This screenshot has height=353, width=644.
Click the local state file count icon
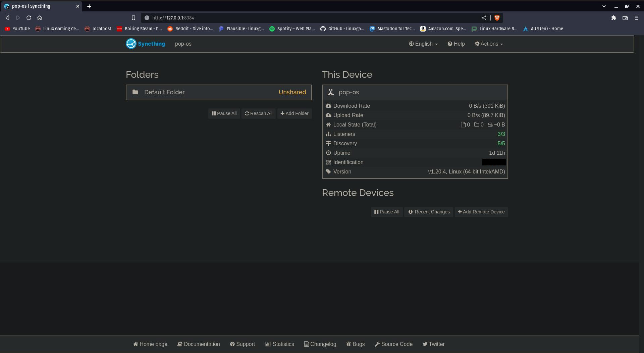[463, 124]
